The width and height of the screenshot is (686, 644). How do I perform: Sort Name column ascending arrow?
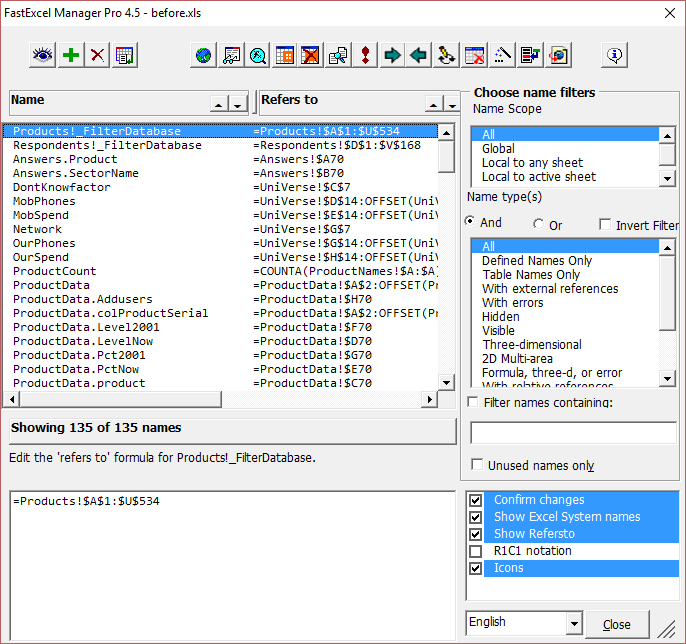click(219, 105)
